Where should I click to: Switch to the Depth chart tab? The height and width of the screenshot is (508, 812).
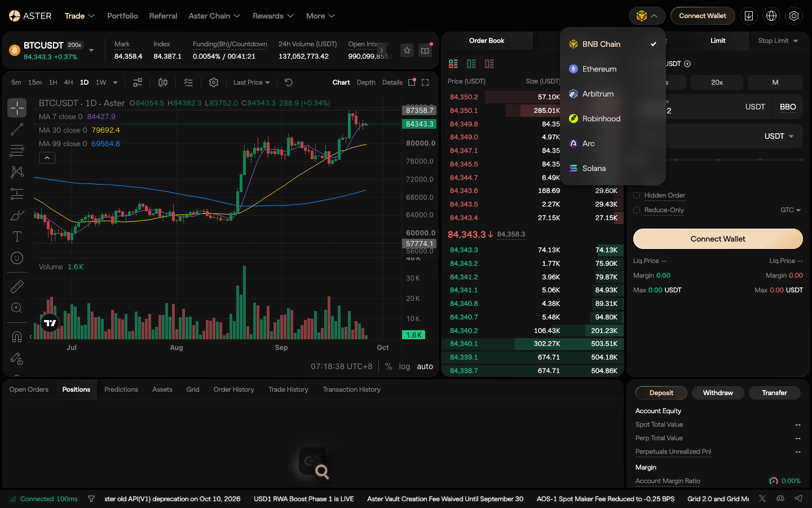coord(366,82)
